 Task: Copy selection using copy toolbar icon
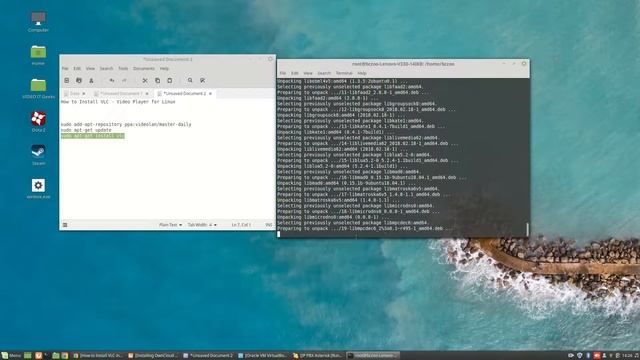157,80
